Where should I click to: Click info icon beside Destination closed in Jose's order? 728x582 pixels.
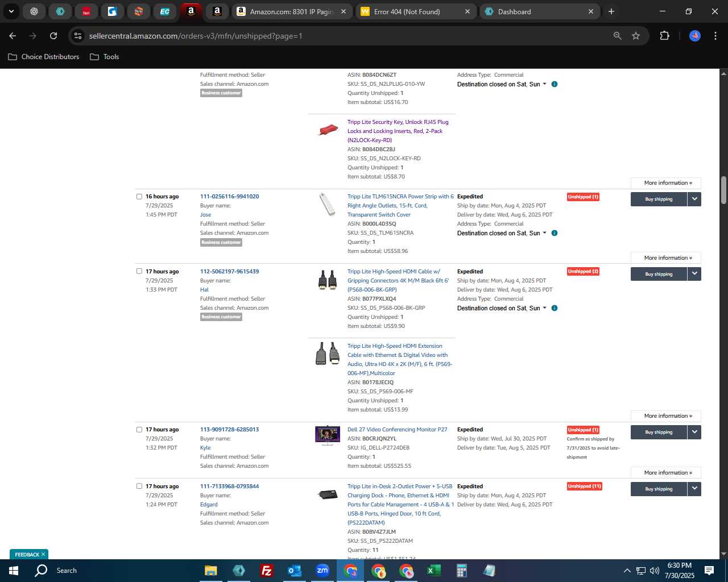(555, 233)
